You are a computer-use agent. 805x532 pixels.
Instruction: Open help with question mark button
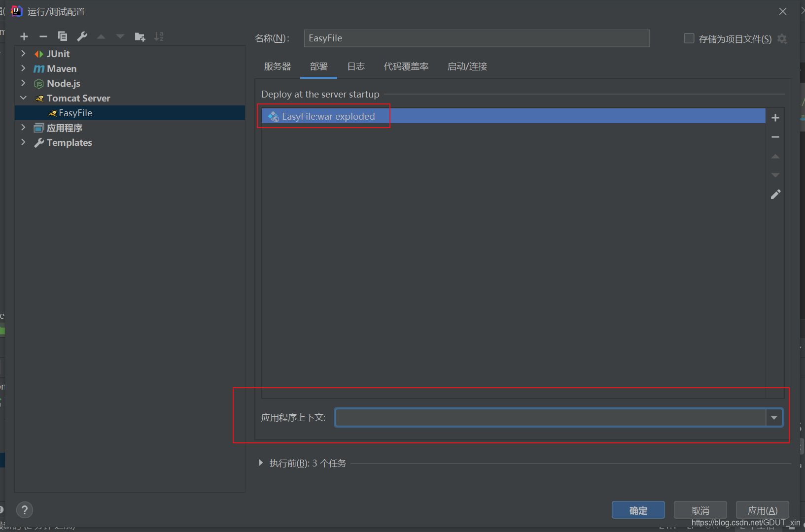point(25,510)
